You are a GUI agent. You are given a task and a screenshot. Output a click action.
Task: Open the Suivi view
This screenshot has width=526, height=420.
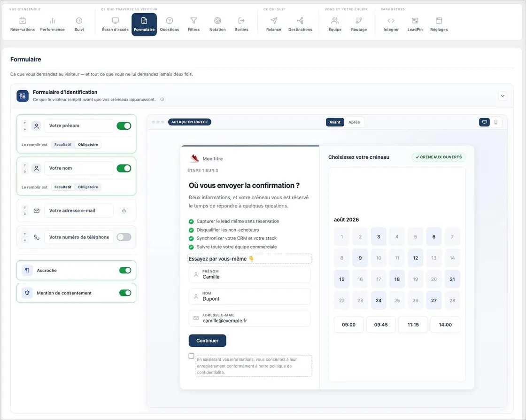click(79, 24)
